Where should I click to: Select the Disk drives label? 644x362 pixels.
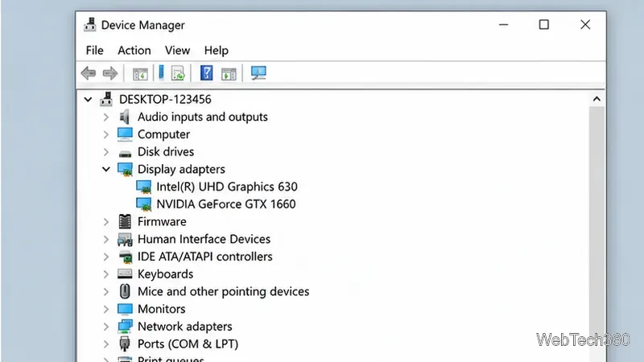[166, 152]
